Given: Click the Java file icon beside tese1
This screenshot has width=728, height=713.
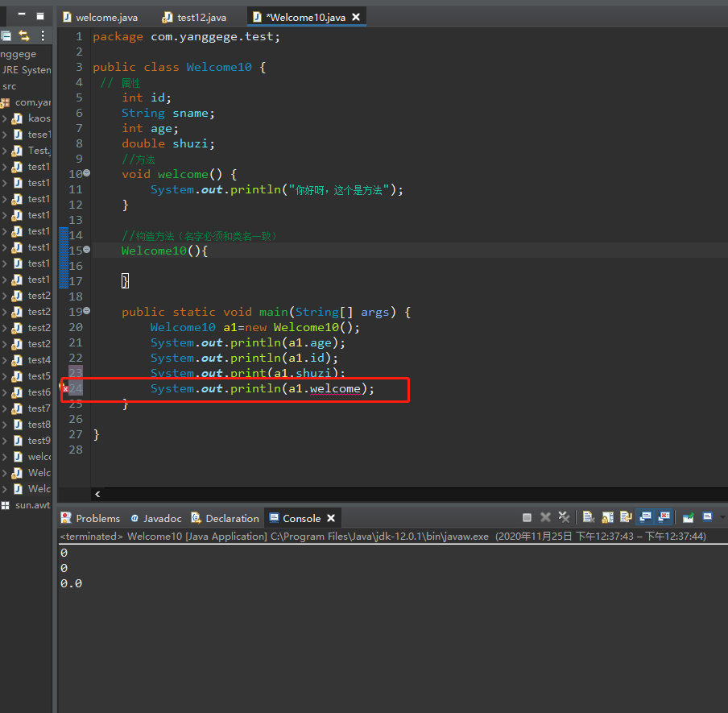Looking at the screenshot, I should [x=18, y=135].
